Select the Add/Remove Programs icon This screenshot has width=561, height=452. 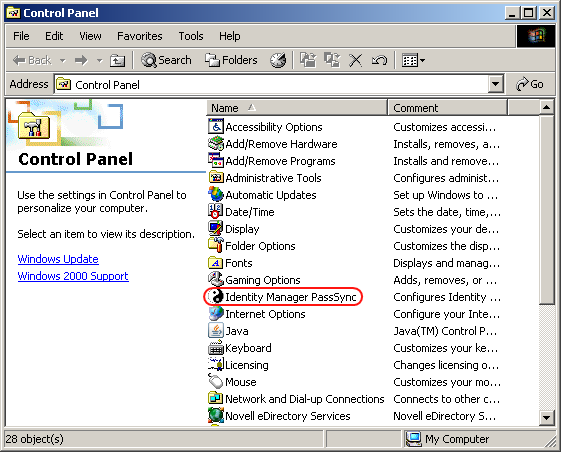[x=216, y=161]
